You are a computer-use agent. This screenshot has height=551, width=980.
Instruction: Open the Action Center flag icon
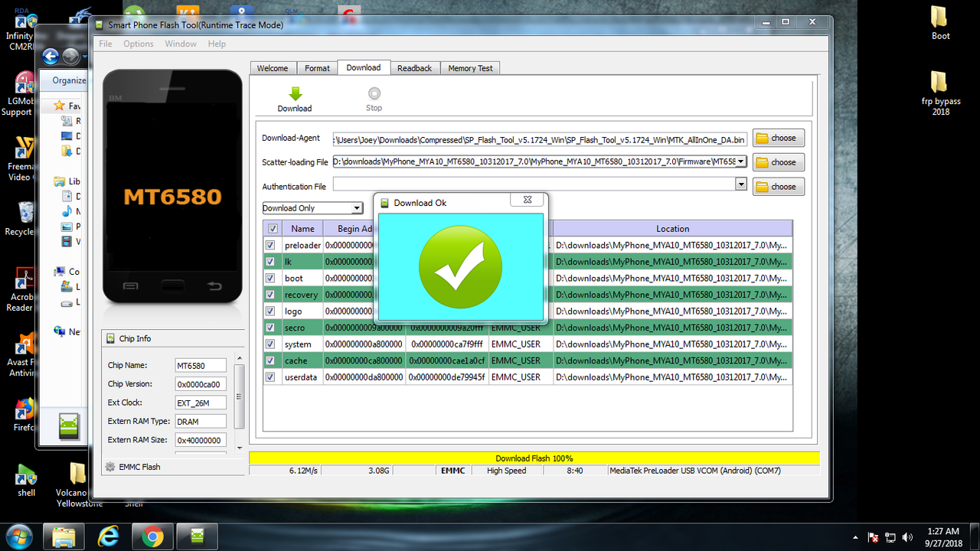tap(872, 537)
